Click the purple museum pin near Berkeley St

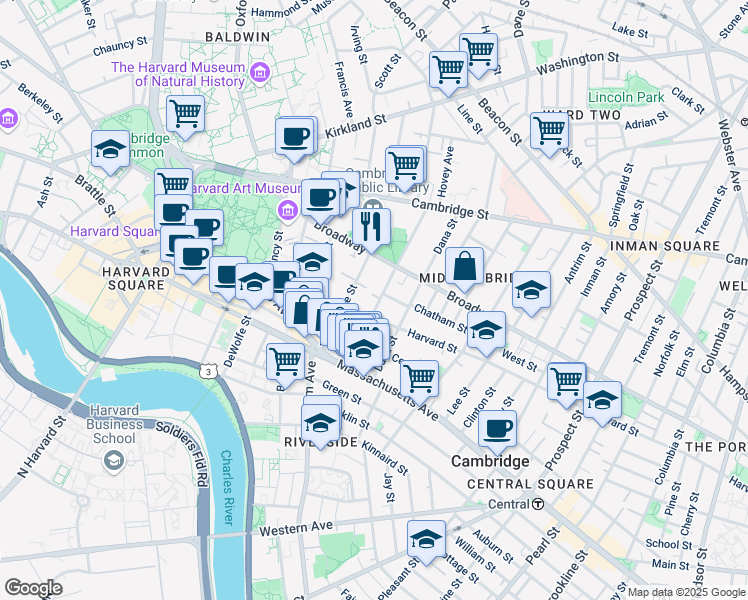[8, 118]
